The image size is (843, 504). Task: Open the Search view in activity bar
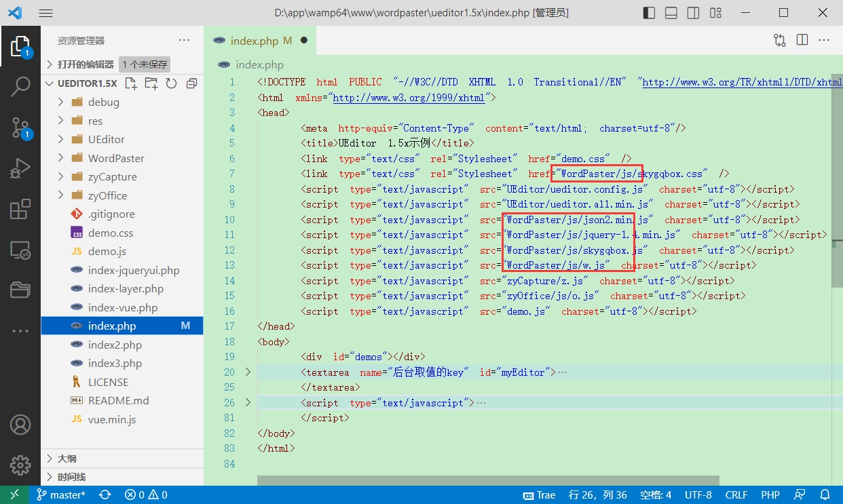coord(20,87)
